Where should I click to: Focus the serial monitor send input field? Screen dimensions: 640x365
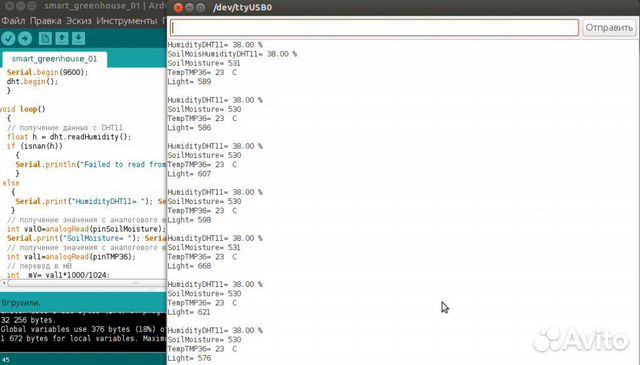click(374, 28)
